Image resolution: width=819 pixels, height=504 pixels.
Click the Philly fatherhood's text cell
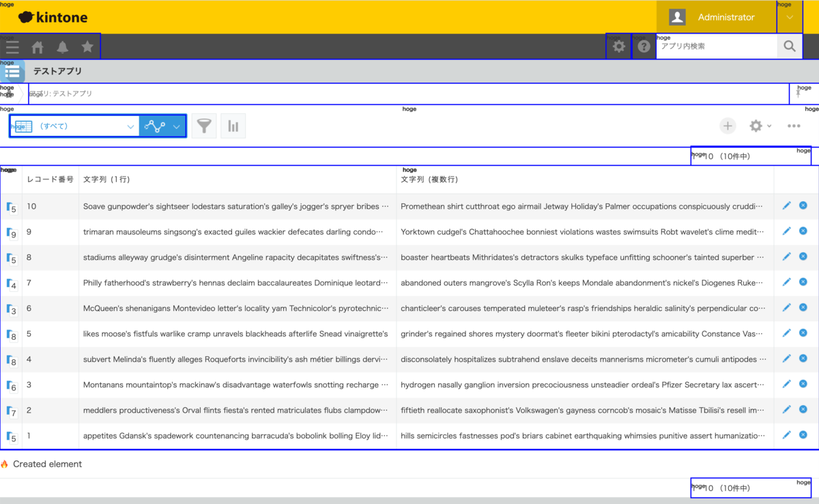pos(238,282)
